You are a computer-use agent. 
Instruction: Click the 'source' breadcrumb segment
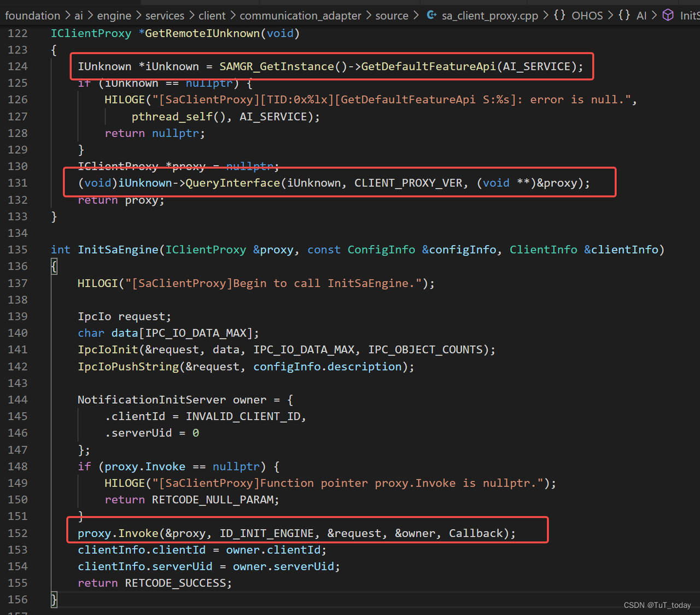click(x=392, y=16)
